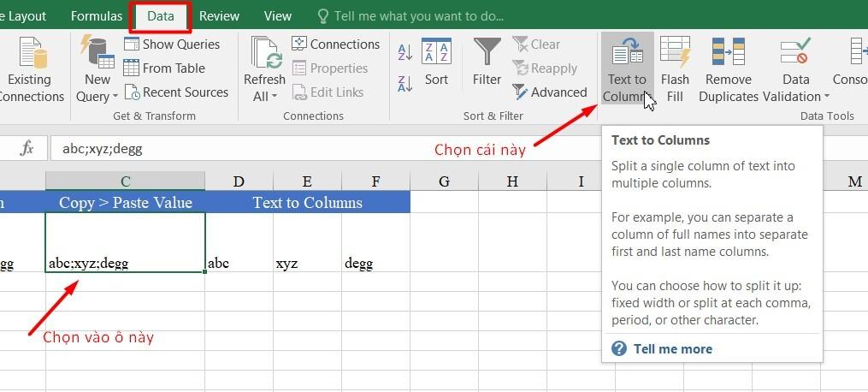868x392 pixels.
Task: Click Existing Connections icon
Action: click(31, 68)
